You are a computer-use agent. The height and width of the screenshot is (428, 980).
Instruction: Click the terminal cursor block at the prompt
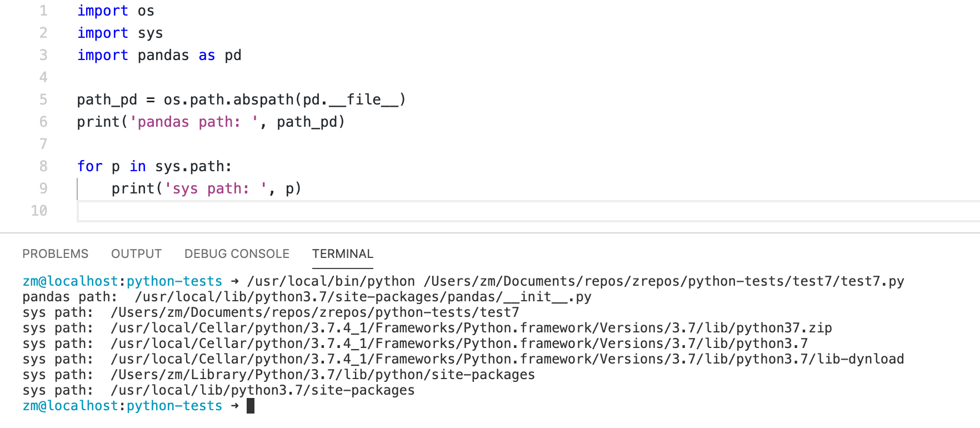click(x=251, y=405)
